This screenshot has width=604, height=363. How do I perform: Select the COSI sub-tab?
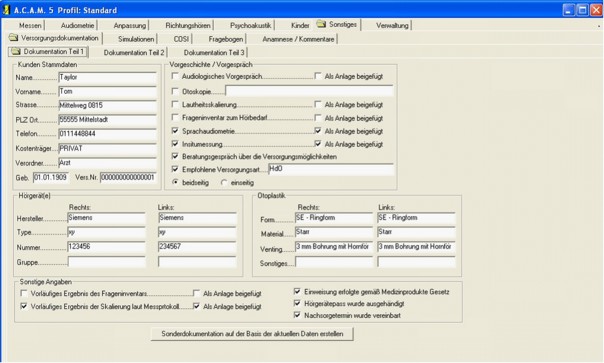[x=181, y=39]
